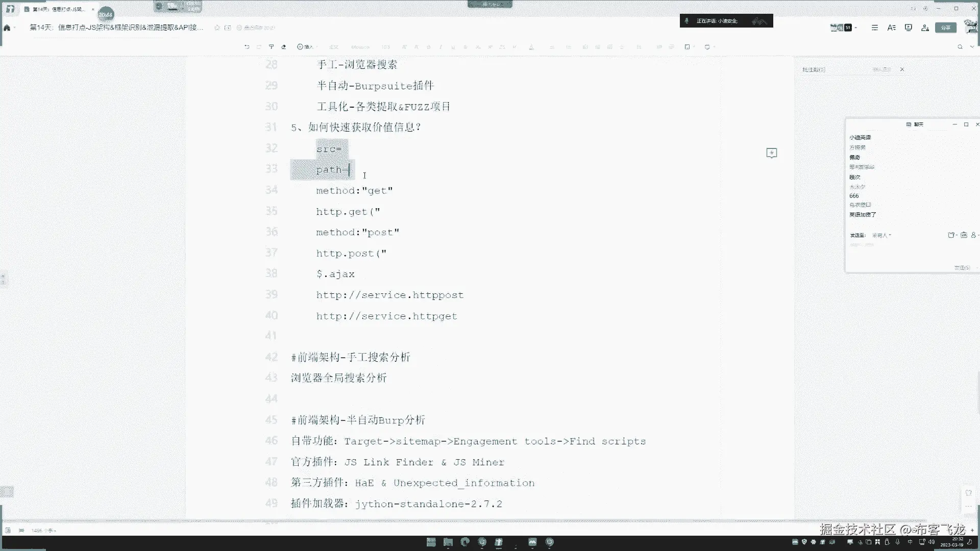The image size is (980, 551).
Task: Start presentation mode icon
Action: click(x=908, y=28)
